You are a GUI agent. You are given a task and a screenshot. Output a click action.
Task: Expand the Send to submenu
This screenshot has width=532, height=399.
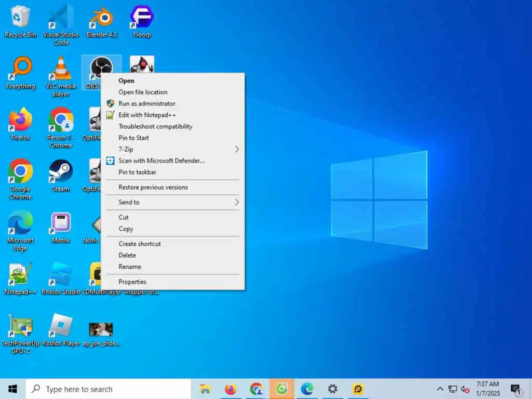[172, 202]
